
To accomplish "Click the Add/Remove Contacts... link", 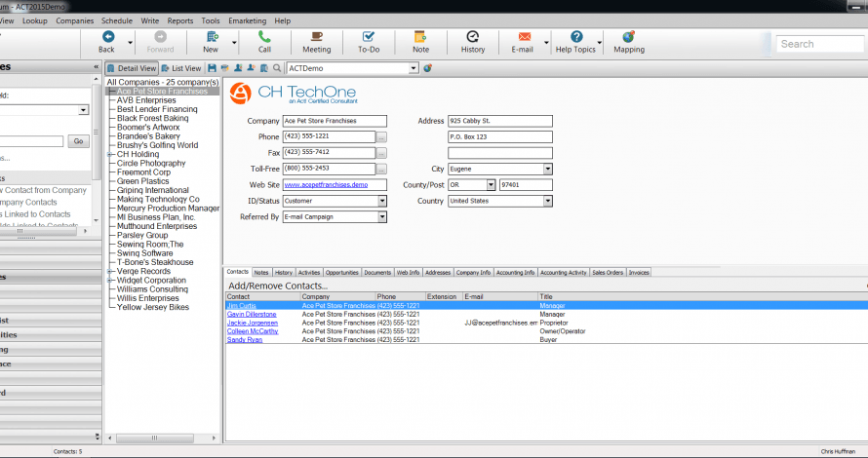I will click(x=278, y=286).
